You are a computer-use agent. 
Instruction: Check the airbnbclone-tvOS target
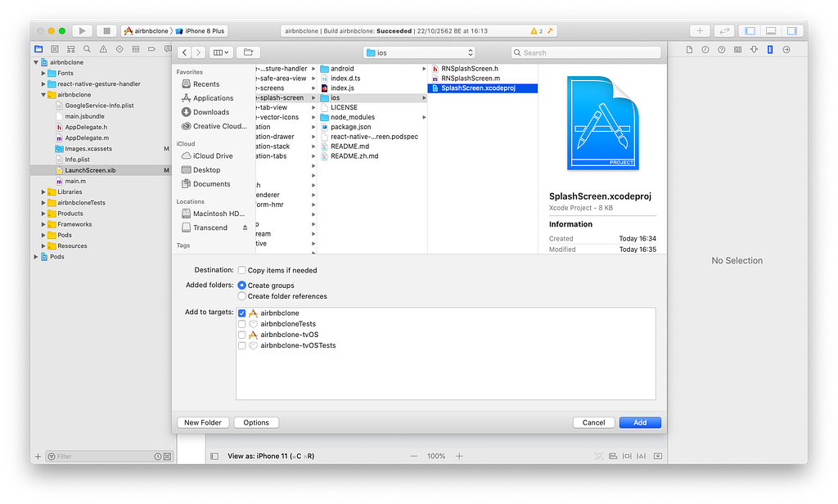tap(242, 335)
